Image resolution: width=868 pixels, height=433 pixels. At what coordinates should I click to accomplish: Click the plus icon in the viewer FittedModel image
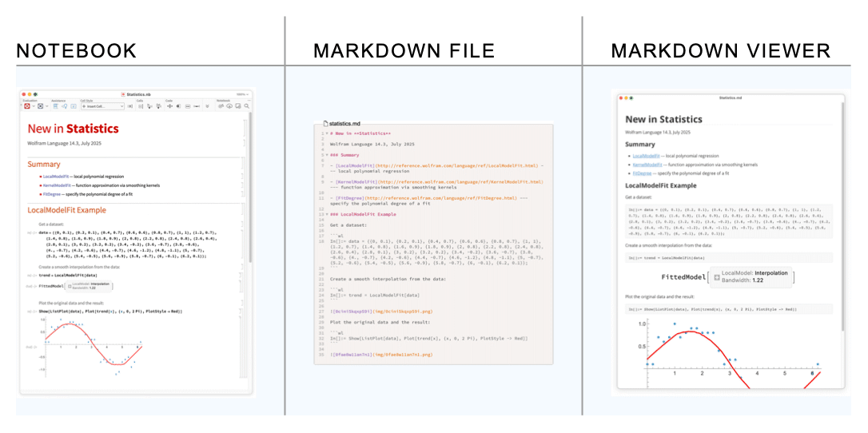click(x=717, y=277)
